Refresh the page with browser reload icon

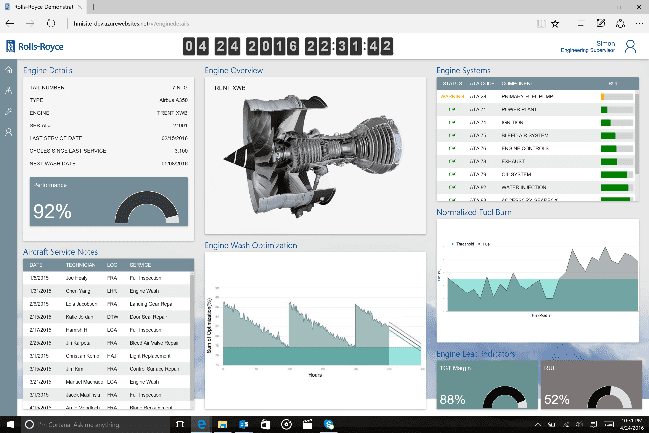tap(52, 21)
